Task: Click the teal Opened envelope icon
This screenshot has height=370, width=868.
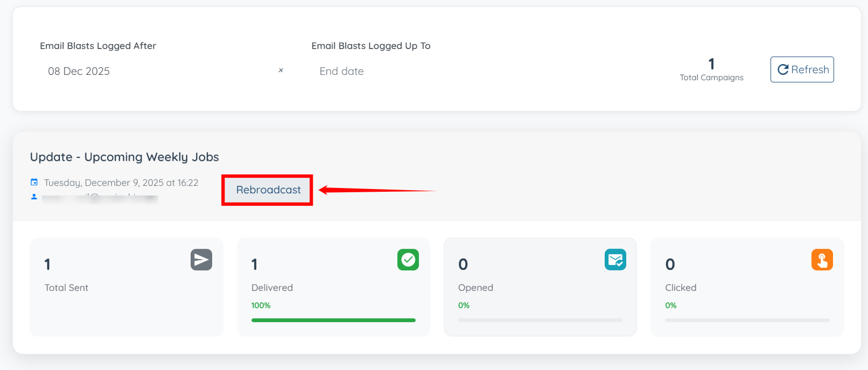Action: click(615, 260)
